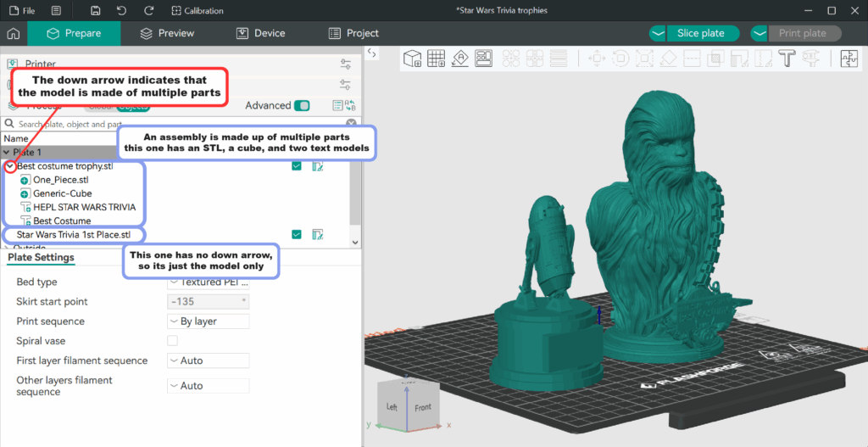Open the process settings list icon
868x447 pixels.
click(337, 106)
